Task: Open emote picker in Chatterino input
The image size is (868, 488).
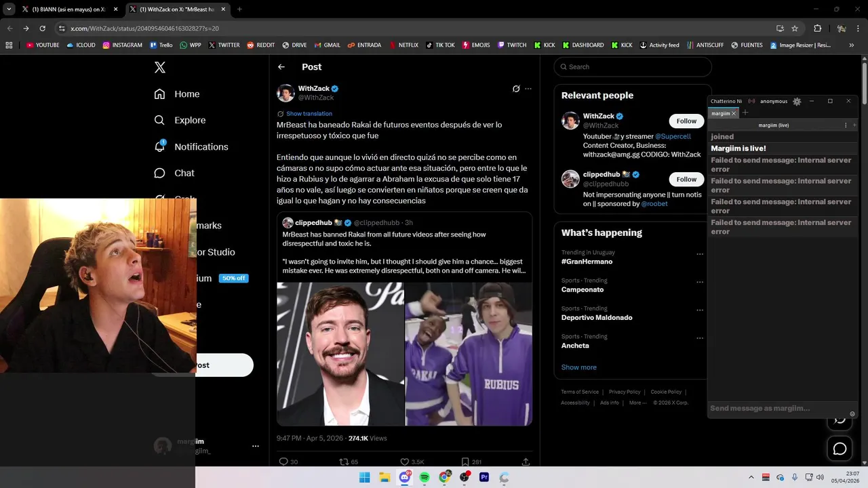Action: coord(852,414)
